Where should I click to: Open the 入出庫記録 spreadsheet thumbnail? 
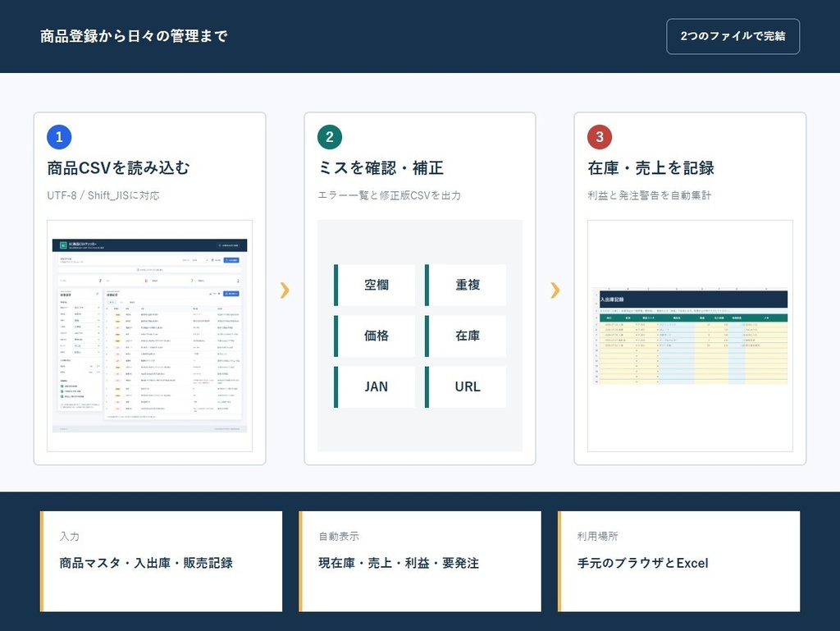(x=690, y=336)
